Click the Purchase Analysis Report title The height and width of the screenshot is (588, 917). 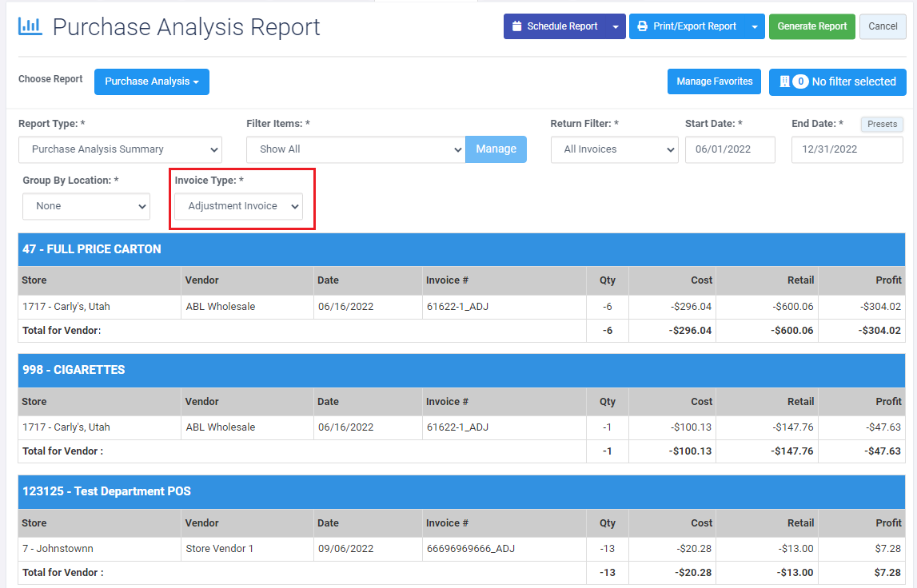tap(186, 27)
